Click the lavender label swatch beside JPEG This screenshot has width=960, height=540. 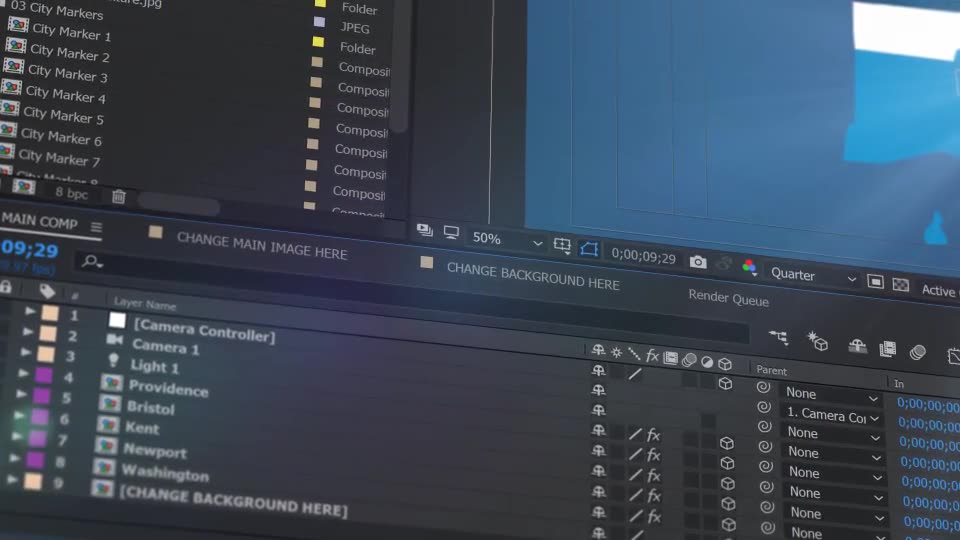point(320,22)
